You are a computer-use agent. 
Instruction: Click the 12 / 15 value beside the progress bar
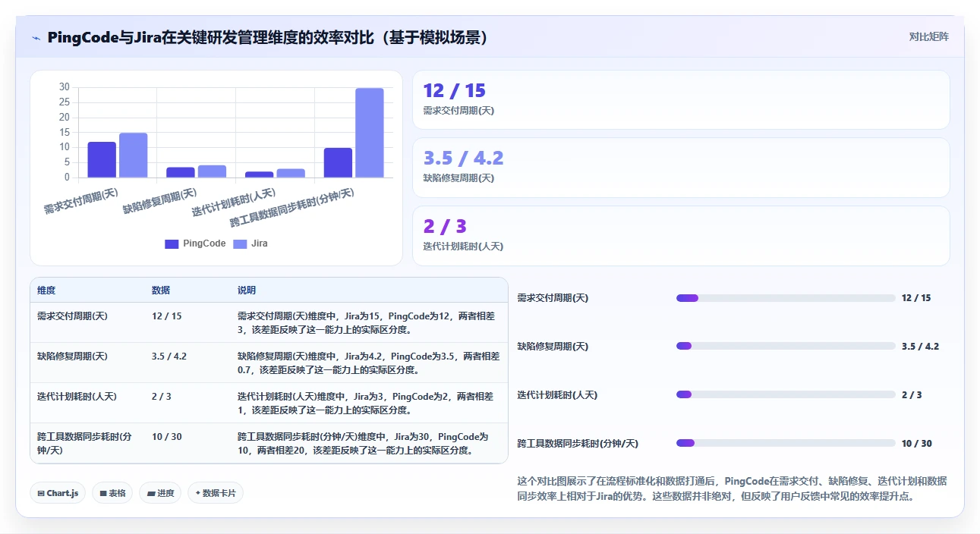tap(916, 298)
